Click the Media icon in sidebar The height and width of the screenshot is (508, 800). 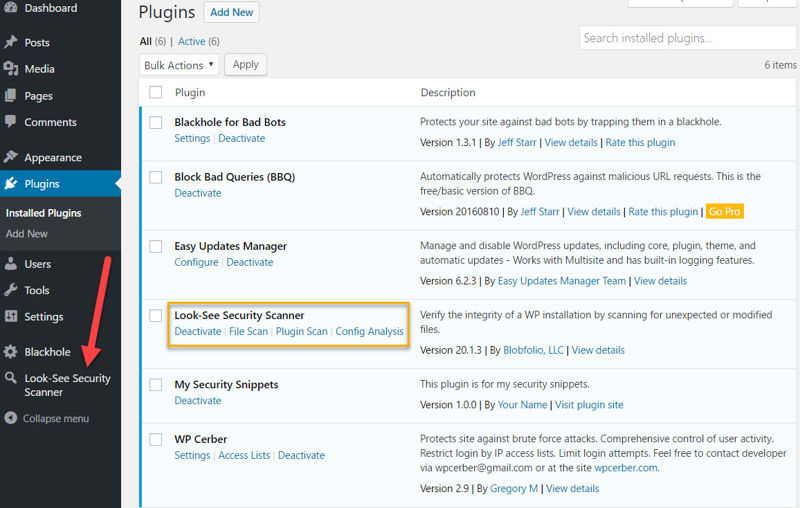click(x=11, y=68)
